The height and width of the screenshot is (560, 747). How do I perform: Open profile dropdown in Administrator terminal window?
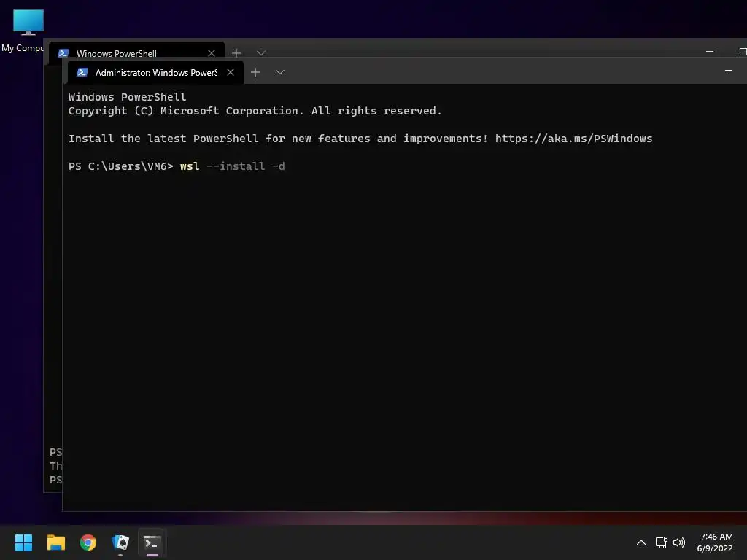(x=280, y=72)
